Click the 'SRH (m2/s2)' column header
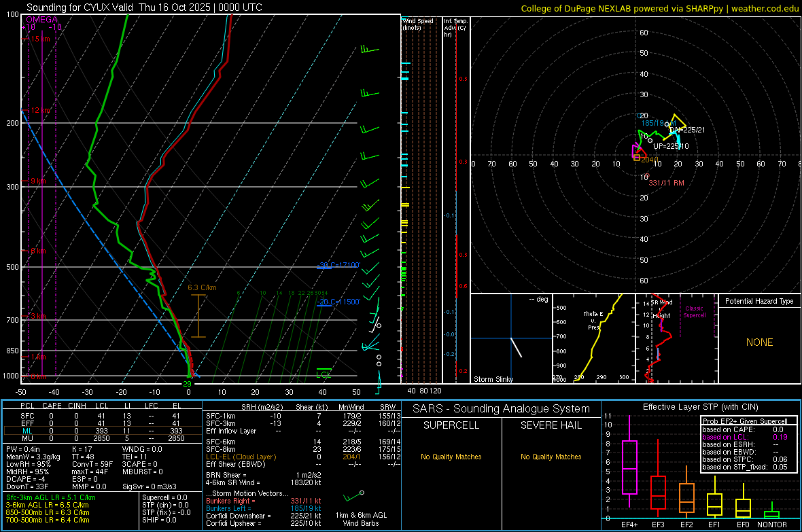 (262, 407)
